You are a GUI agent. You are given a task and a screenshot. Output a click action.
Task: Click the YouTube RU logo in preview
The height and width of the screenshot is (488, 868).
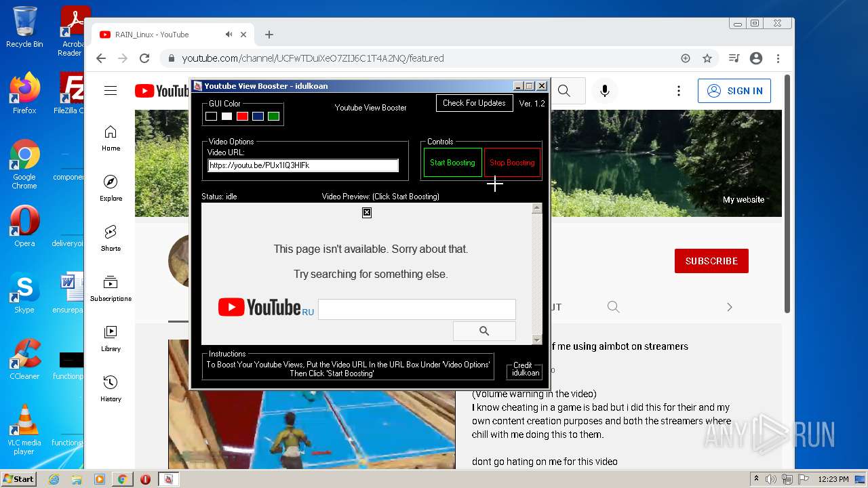[x=266, y=308]
